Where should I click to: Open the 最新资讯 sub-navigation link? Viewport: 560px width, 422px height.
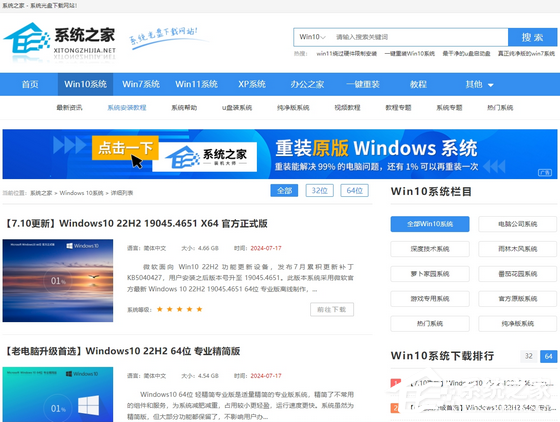pos(69,107)
